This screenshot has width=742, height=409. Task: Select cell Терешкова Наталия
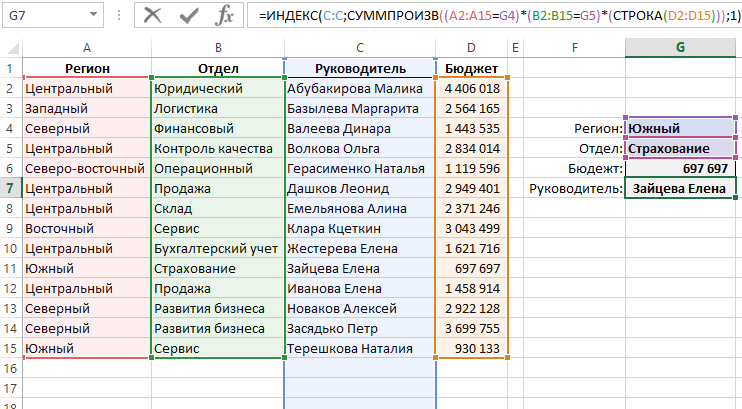tap(360, 348)
